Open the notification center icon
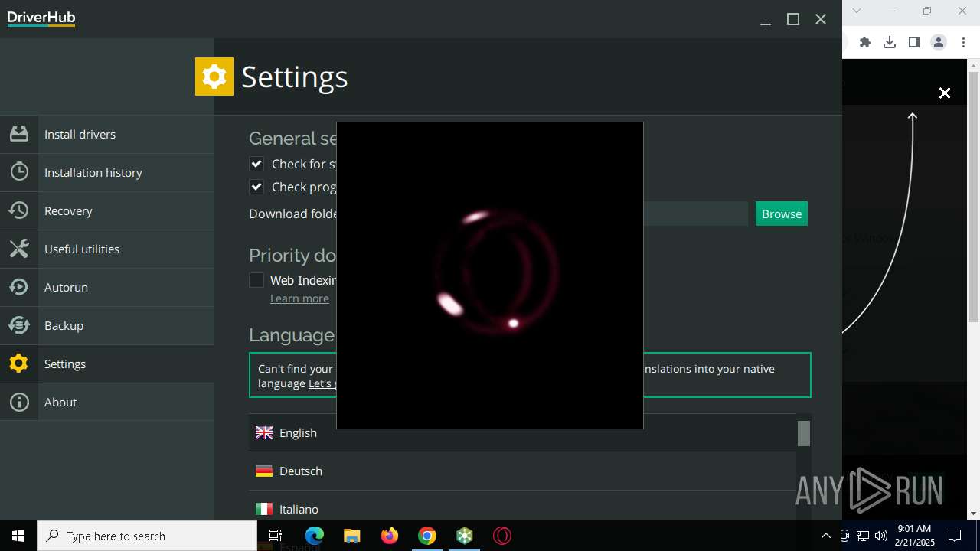 pyautogui.click(x=955, y=536)
